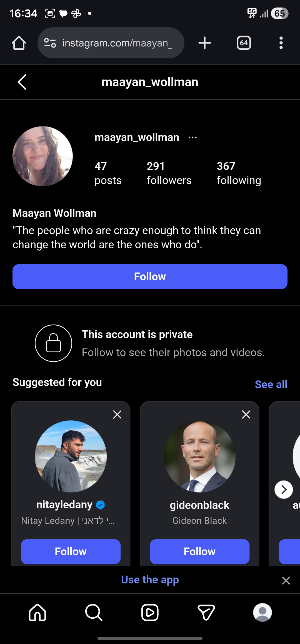Image resolution: width=300 pixels, height=644 pixels.
Task: Tap See all suggested accounts
Action: (x=271, y=384)
